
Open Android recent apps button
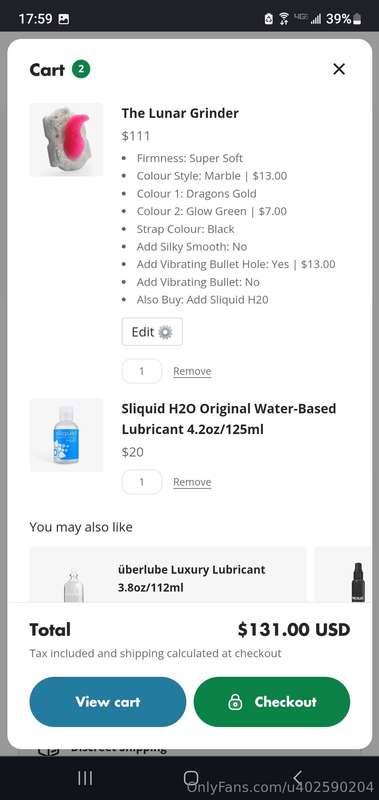pyautogui.click(x=85, y=778)
